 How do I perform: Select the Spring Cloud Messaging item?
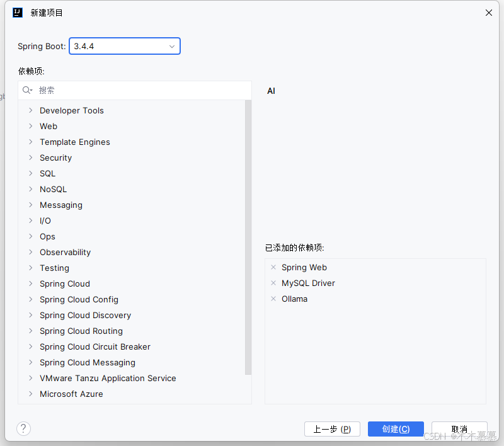pos(88,362)
